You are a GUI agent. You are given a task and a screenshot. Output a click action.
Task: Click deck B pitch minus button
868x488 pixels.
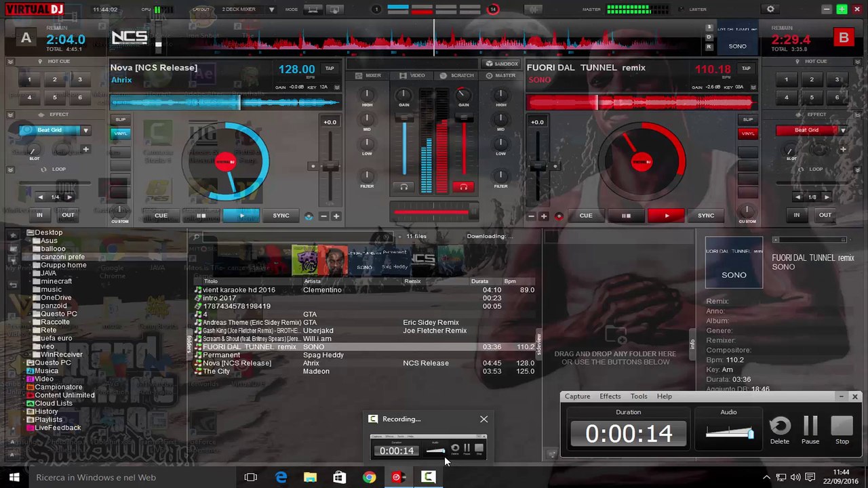532,216
